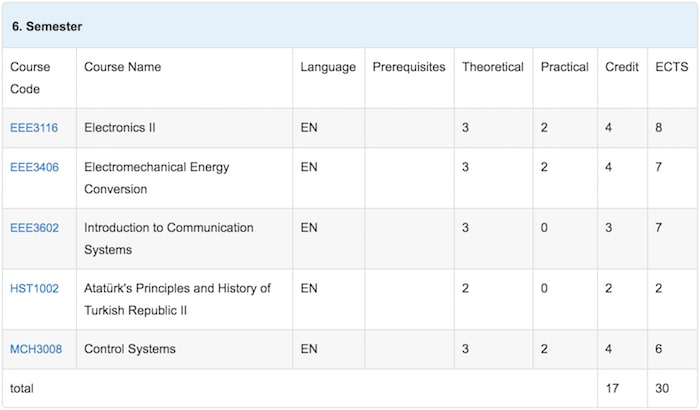The image size is (700, 410).
Task: Click the Language column header
Action: click(327, 67)
